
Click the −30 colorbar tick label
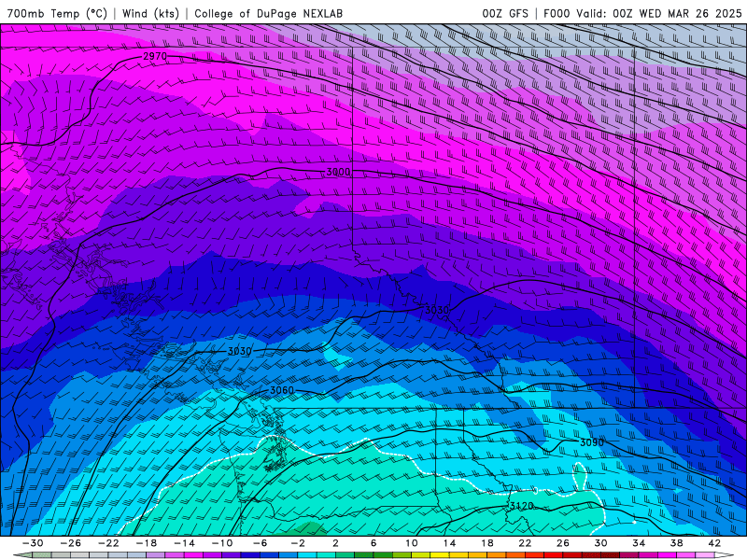tap(33, 543)
